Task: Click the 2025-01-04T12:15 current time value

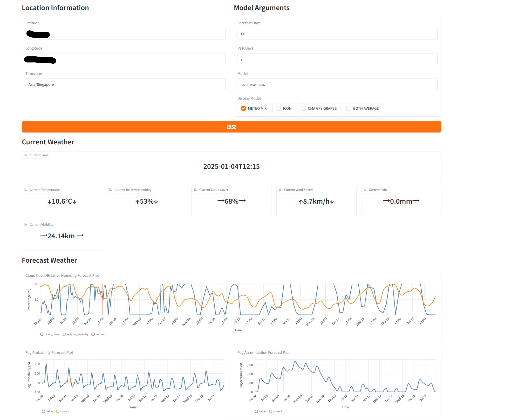Action: (x=231, y=167)
